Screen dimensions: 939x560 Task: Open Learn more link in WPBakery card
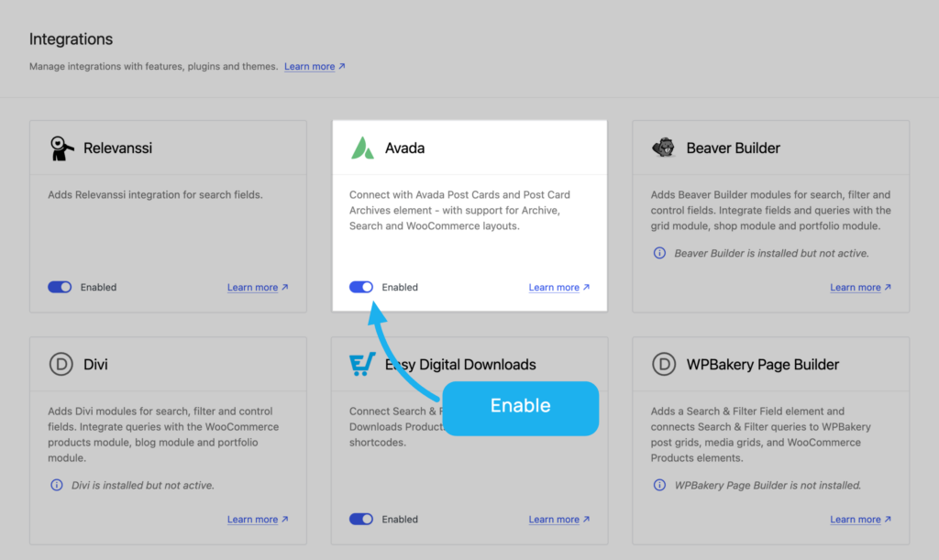coord(860,520)
